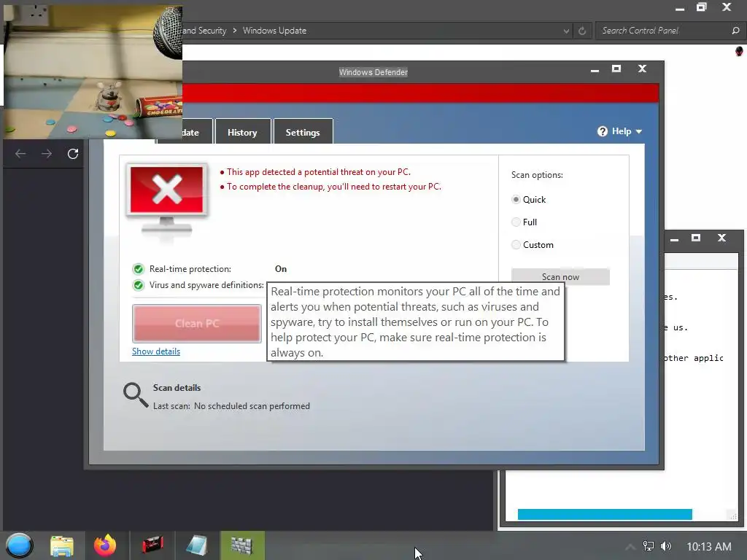Open the notepad app on the taskbar
Viewport: 747px width, 560px height.
coord(197,545)
